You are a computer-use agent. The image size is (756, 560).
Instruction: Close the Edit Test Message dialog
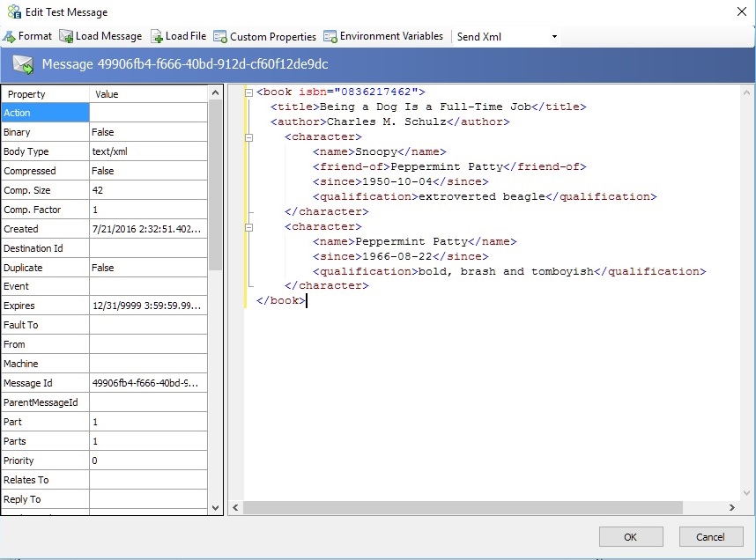[x=742, y=11]
